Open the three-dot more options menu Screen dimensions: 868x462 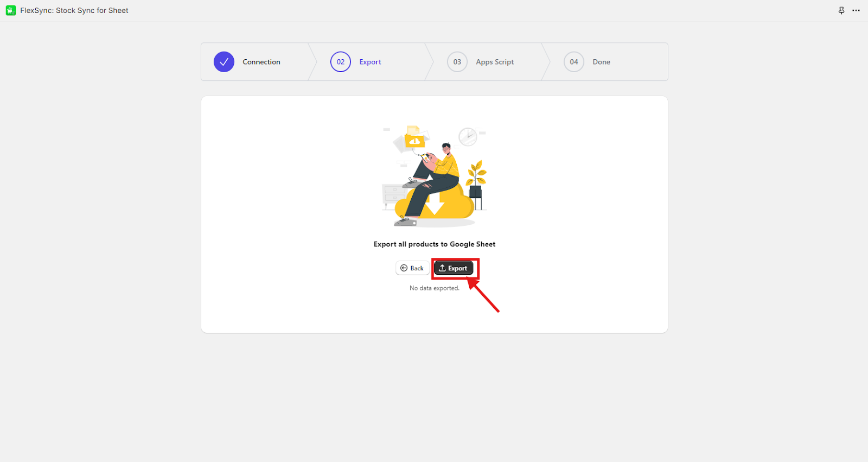click(x=856, y=10)
